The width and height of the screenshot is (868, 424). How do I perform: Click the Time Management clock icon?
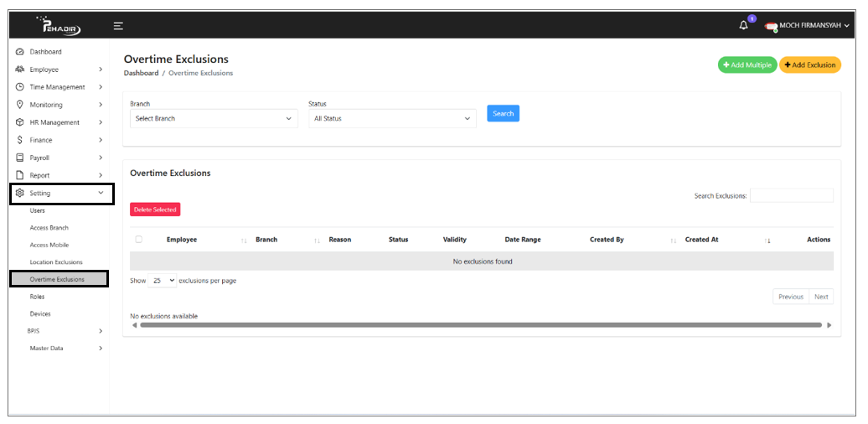[20, 87]
